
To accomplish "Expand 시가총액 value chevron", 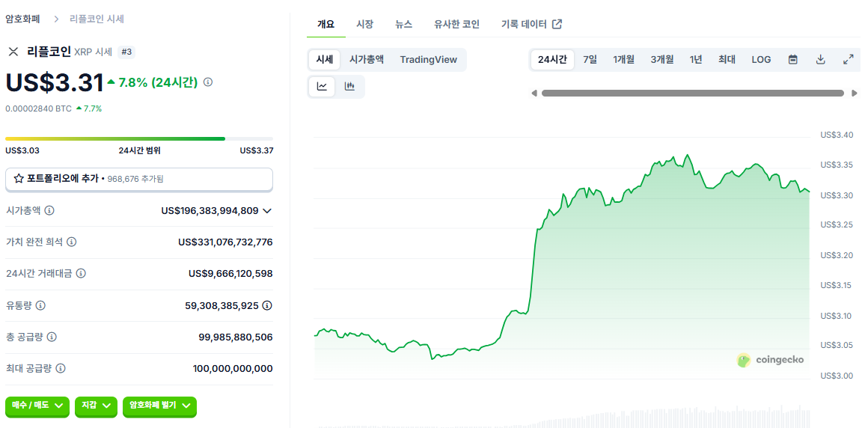I will tap(267, 210).
